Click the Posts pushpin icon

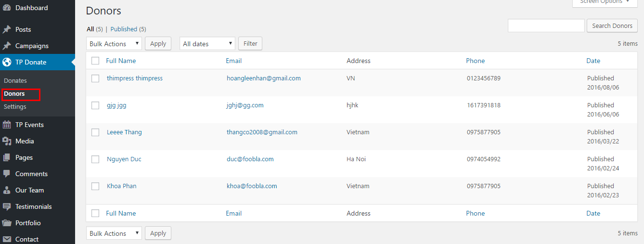coord(7,29)
